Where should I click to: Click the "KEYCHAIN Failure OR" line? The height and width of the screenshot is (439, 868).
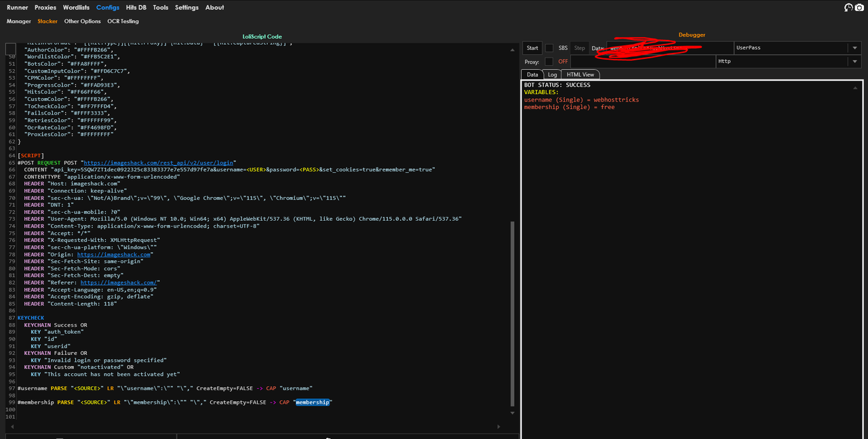[56, 353]
